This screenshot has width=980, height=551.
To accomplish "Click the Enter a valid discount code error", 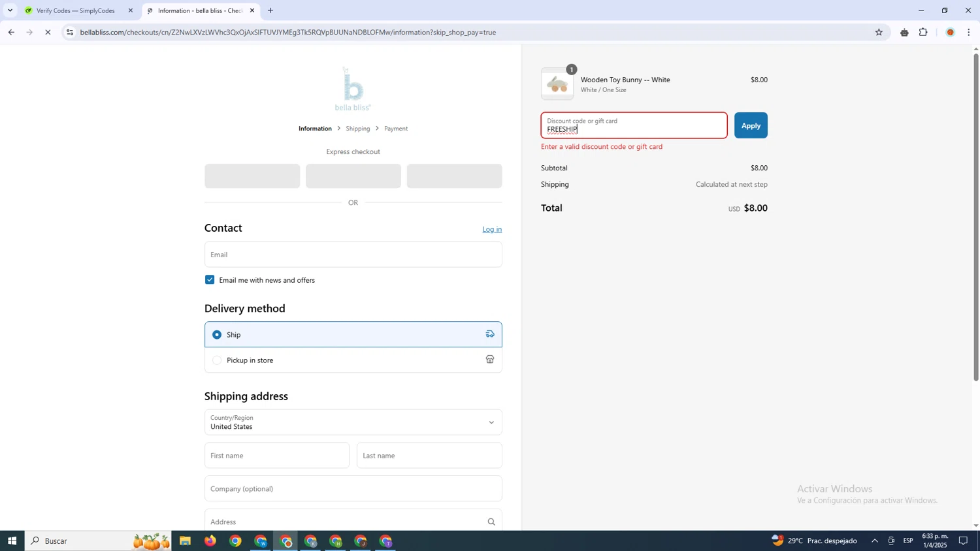I will 602,147.
